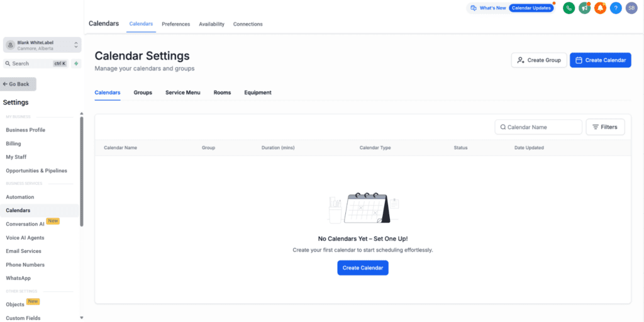Open Conversation AI settings
The height and width of the screenshot is (322, 644).
point(25,225)
